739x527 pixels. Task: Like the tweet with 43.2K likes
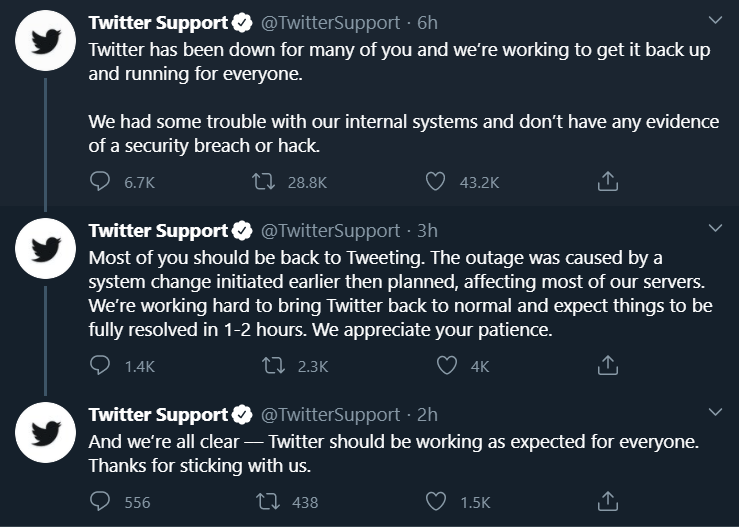tap(435, 181)
